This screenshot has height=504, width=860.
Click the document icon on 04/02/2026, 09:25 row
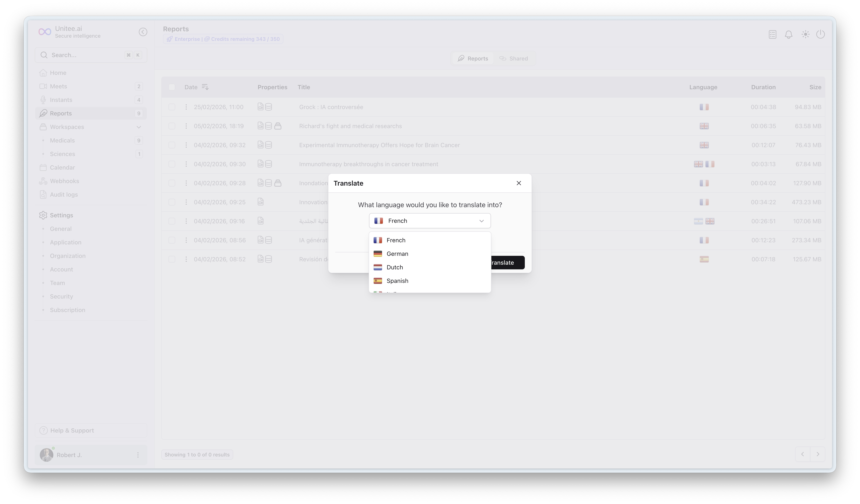261,202
